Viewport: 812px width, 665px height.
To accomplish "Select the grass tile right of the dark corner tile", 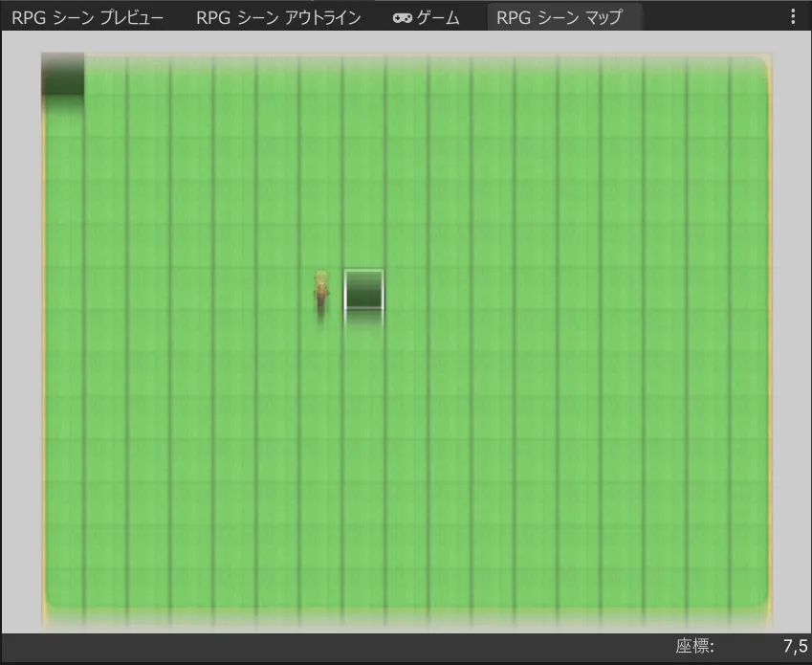I will tap(106, 75).
